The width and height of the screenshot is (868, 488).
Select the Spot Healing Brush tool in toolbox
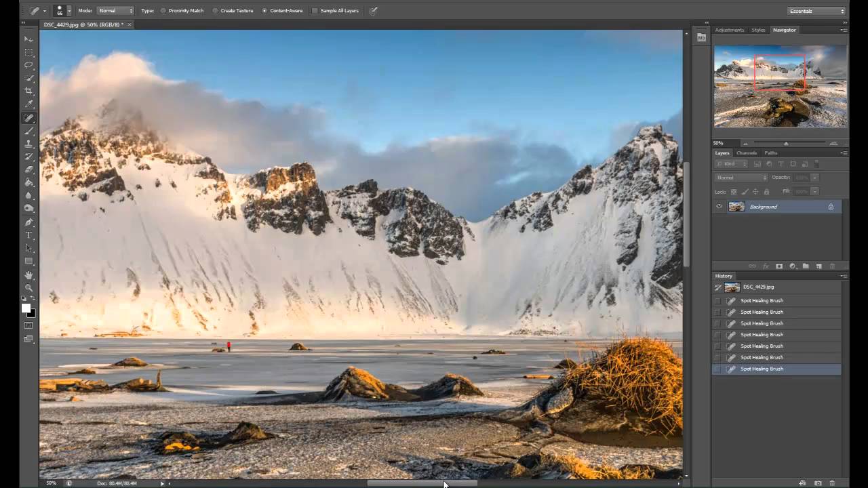point(28,118)
